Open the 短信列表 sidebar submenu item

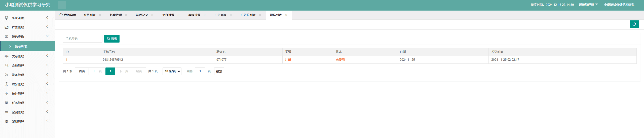tap(28, 46)
